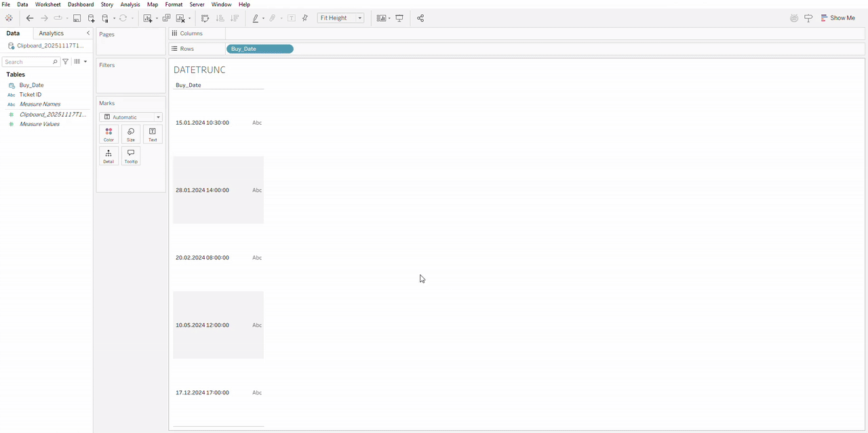Select the Ticket ID field

click(x=31, y=95)
